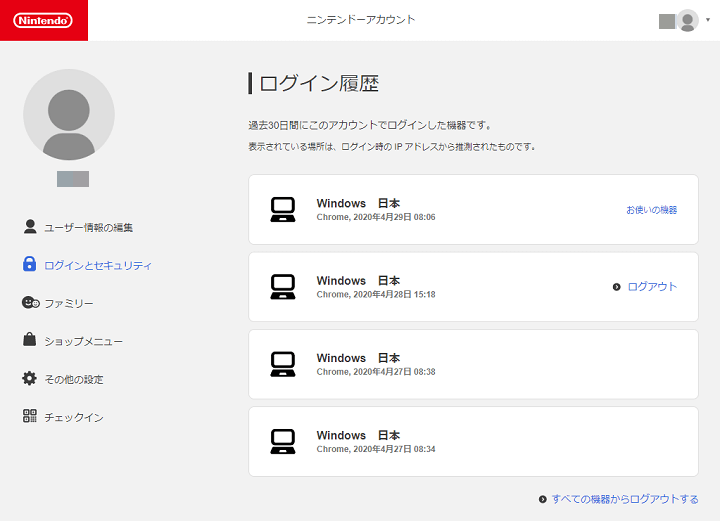This screenshot has width=720, height=521.
Task: Click the family faces icon
Action: pyautogui.click(x=30, y=303)
